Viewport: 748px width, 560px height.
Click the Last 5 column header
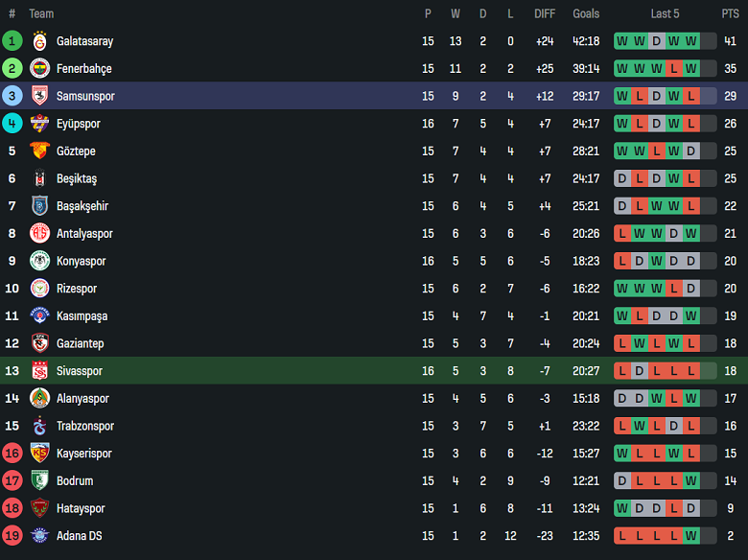pos(665,13)
